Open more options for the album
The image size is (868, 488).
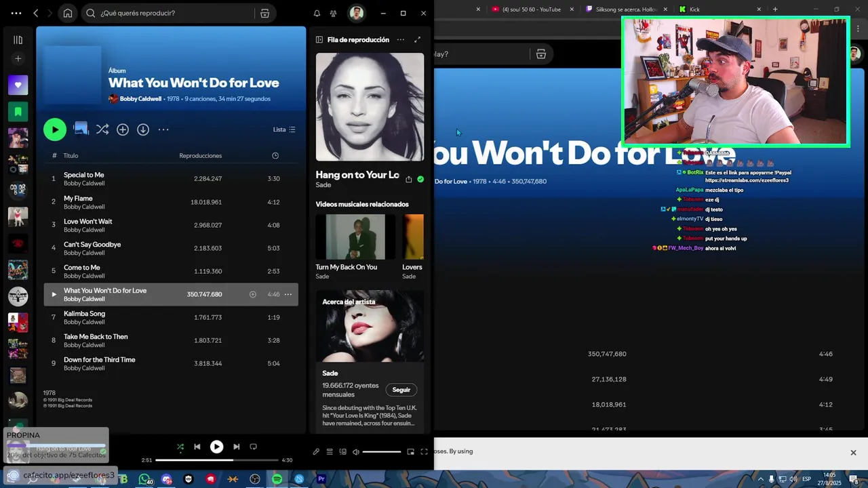click(163, 129)
